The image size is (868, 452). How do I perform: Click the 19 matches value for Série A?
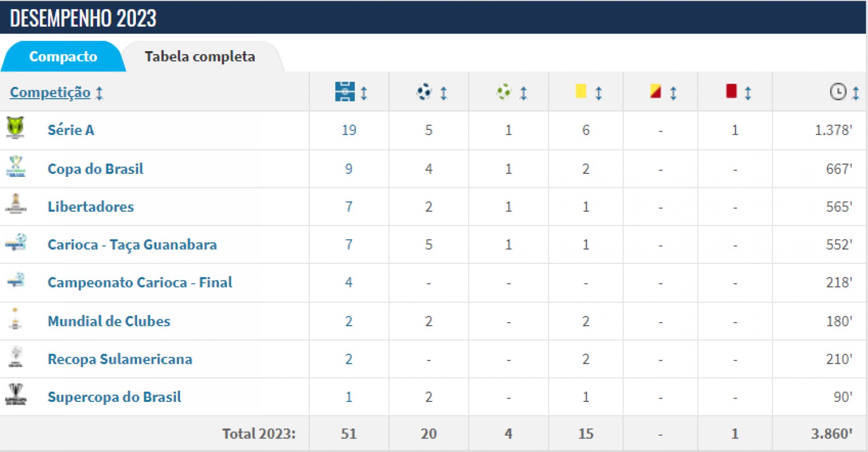[x=349, y=130]
